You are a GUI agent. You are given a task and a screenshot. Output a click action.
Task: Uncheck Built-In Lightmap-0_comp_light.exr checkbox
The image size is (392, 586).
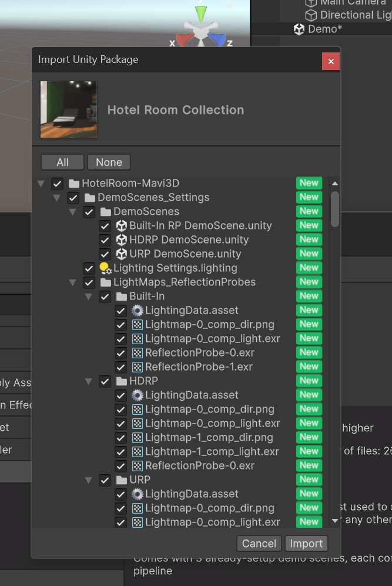[120, 339]
